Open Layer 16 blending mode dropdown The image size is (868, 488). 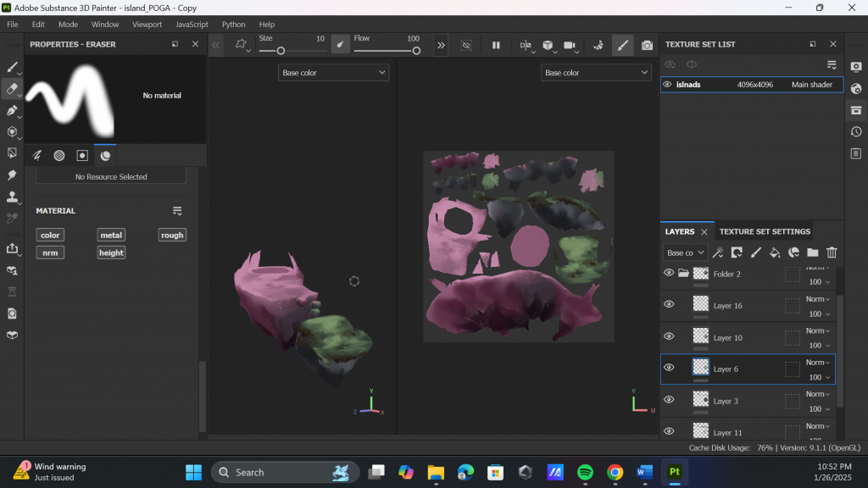pos(818,299)
